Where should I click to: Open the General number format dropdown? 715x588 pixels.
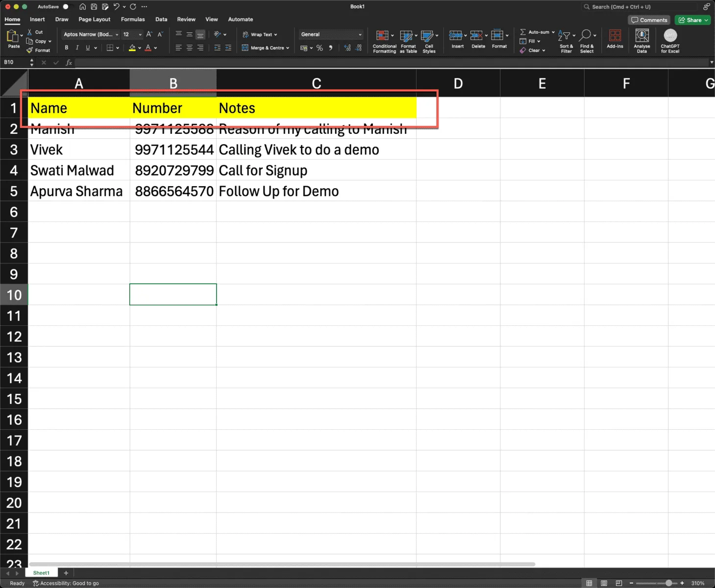pos(331,34)
